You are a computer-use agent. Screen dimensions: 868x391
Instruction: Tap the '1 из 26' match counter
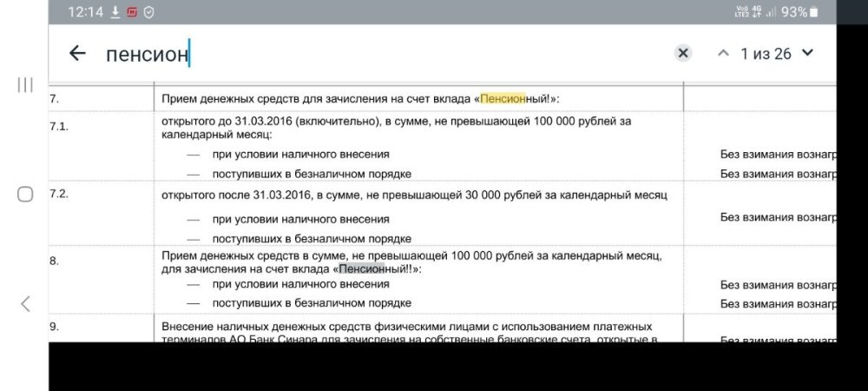tap(766, 54)
